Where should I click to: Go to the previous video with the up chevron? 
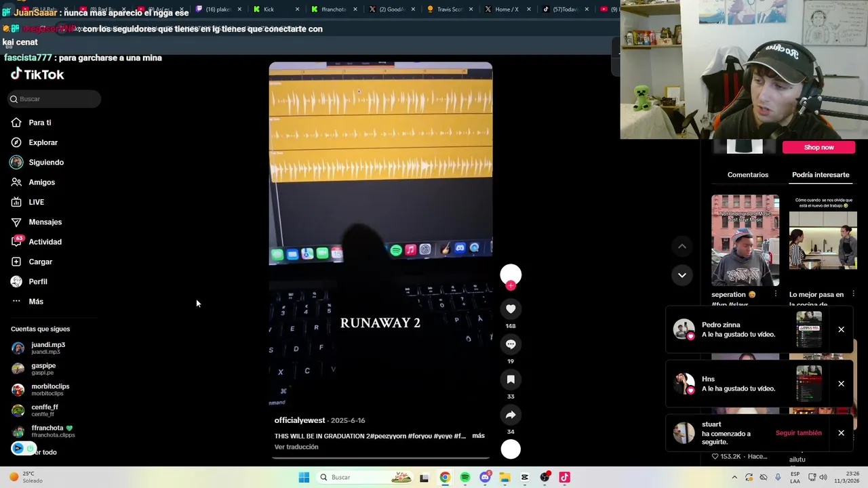682,247
